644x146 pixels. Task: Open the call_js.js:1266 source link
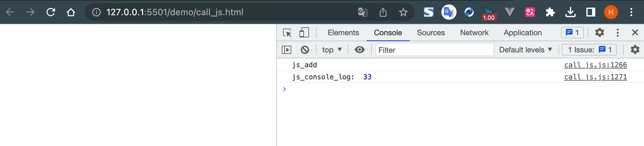[x=595, y=65]
